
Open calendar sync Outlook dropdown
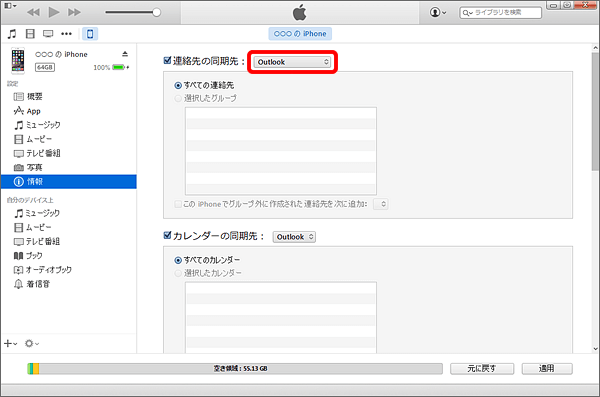pos(294,237)
